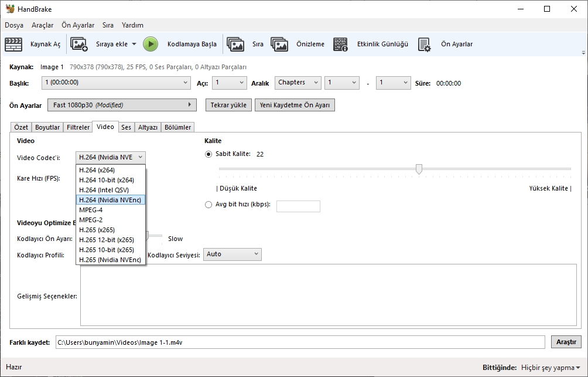Viewport: 588px width, 377px height.
Task: Start encoding with the green Kodlamaya Başla button
Action: click(x=151, y=44)
